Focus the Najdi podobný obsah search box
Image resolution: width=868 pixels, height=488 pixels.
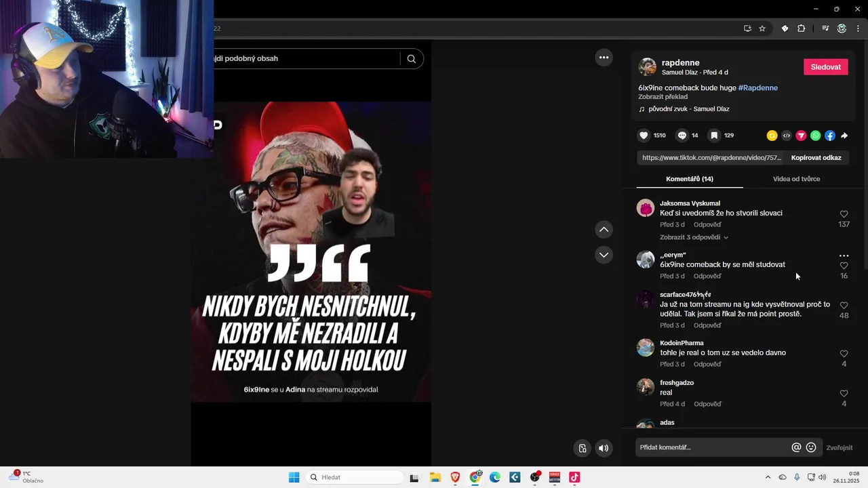[305, 58]
